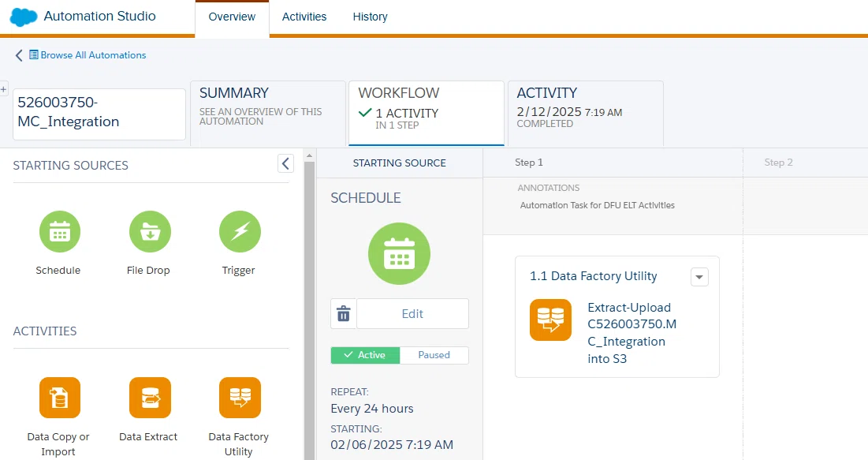This screenshot has width=868, height=460.
Task: Open the Summary panel tab
Action: click(268, 113)
